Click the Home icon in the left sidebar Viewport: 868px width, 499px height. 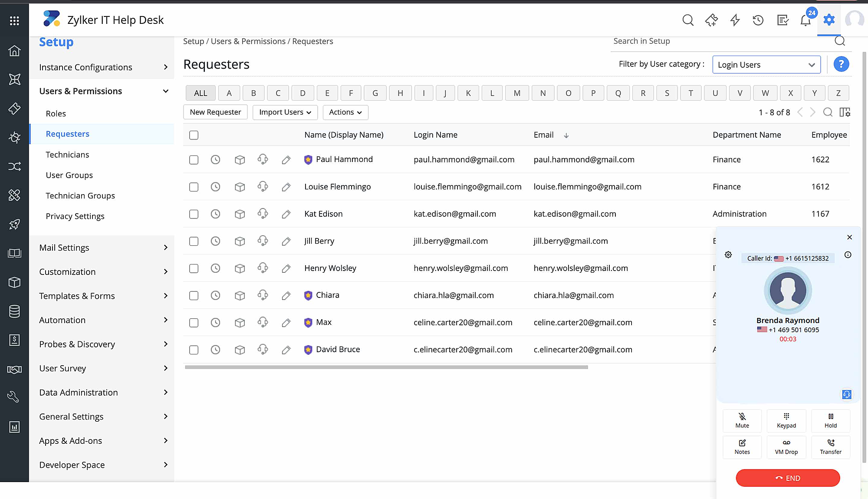15,51
